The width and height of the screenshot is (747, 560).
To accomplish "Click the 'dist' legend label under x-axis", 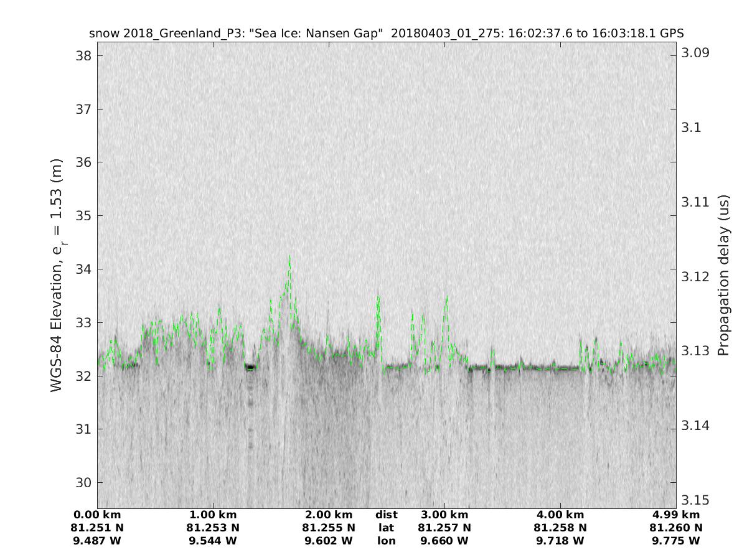I will [x=386, y=515].
